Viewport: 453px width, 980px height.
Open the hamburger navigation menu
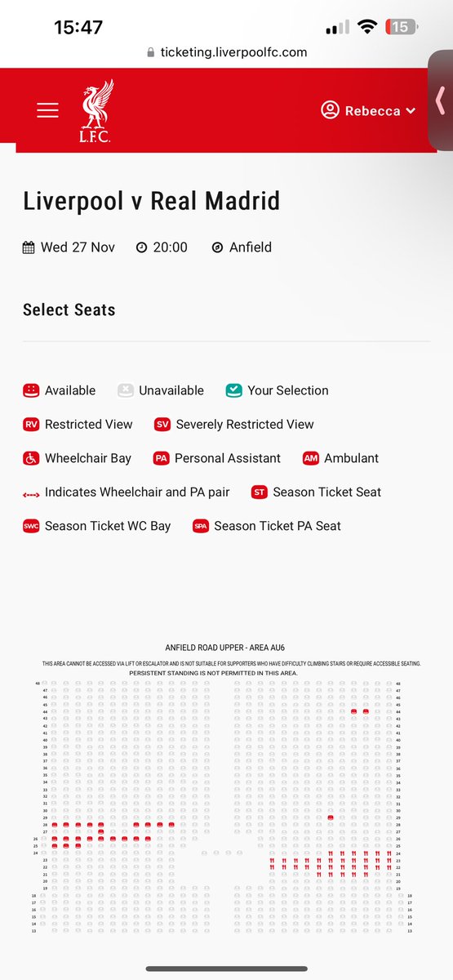pyautogui.click(x=47, y=110)
